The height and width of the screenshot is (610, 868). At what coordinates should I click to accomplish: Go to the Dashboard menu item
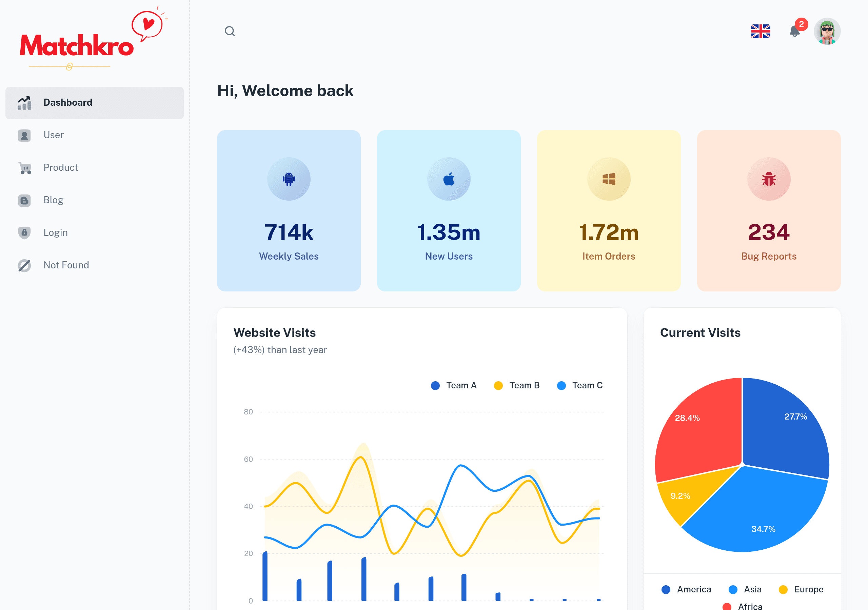tap(95, 103)
